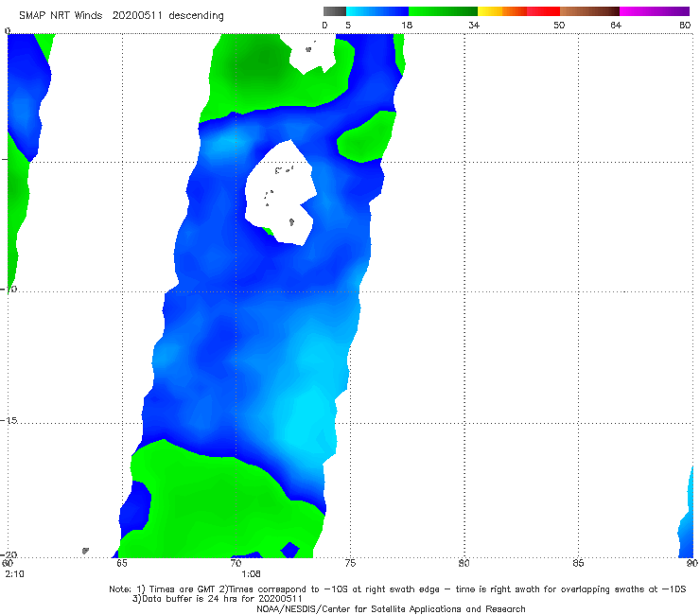This screenshot has height=615, width=700.
Task: Click the longitude axis label '70'
Action: (x=236, y=563)
